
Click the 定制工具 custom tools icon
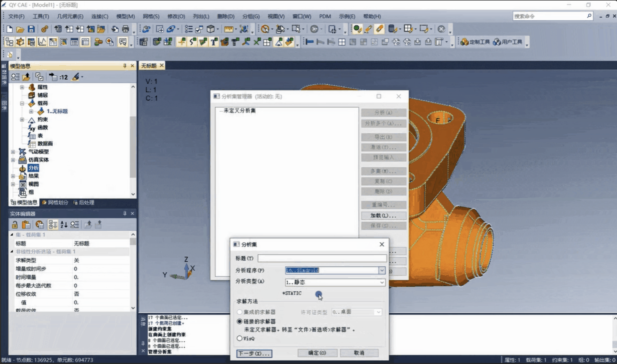[x=475, y=42]
